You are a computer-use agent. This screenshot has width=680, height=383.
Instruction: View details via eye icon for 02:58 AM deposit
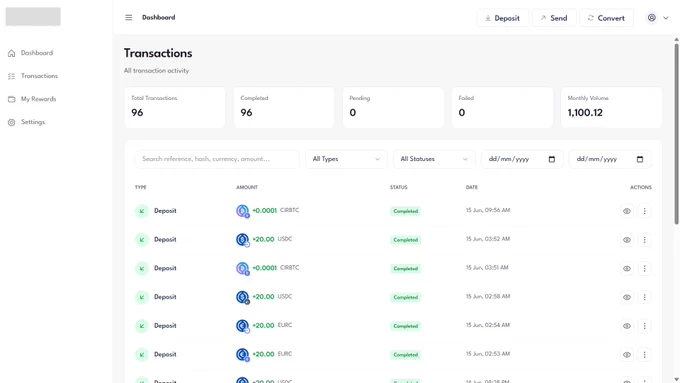click(x=627, y=297)
